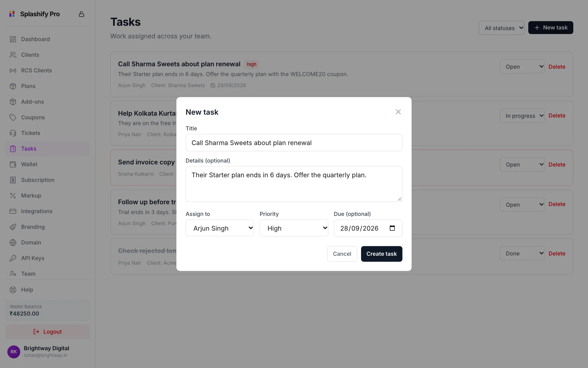Open the All statuses filter dropdown
Screen dimensions: 588x368
(502, 28)
